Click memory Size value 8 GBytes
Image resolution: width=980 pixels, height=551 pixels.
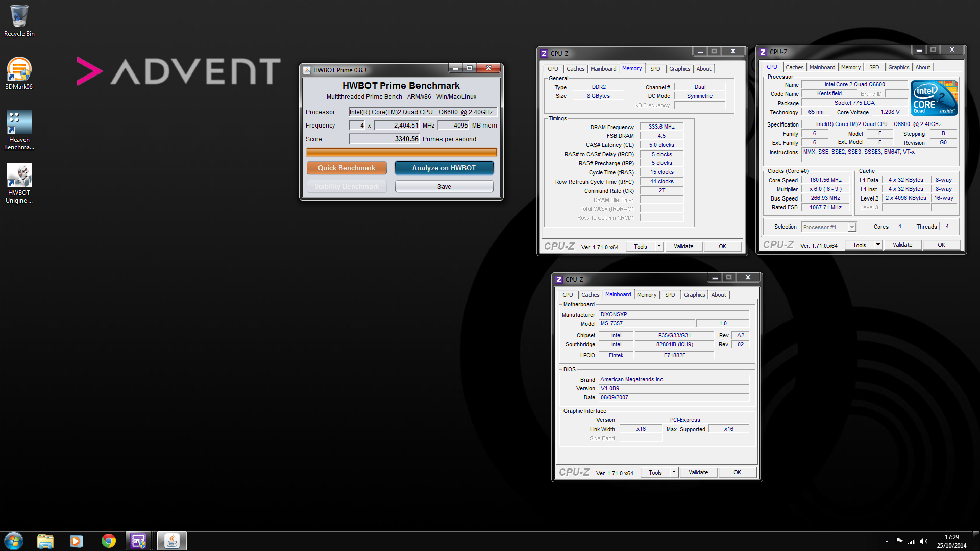pos(598,96)
